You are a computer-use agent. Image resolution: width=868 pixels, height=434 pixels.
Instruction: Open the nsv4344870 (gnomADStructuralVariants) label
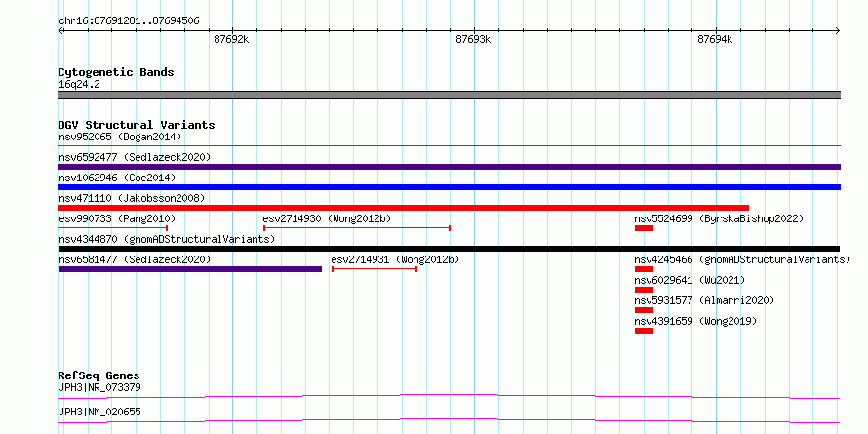[167, 239]
